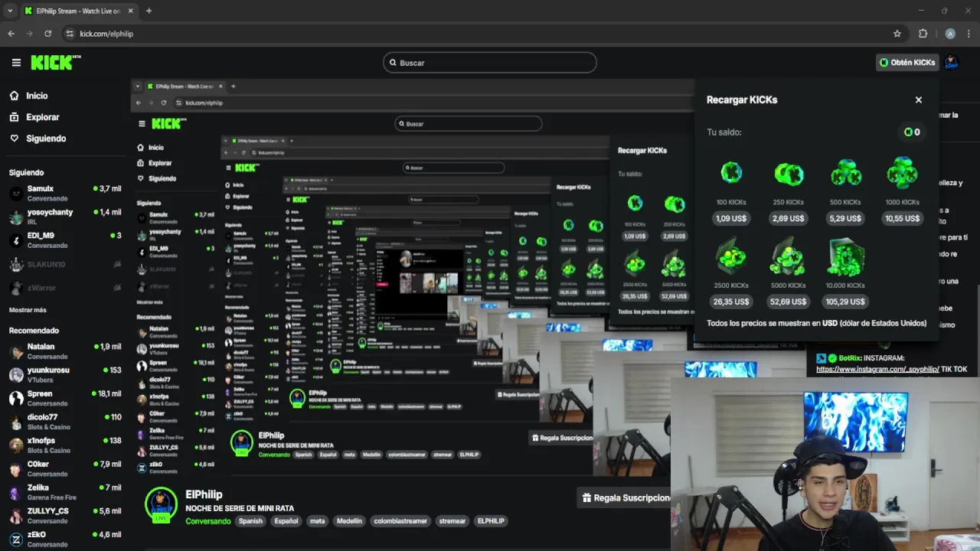Viewport: 980px width, 551px height.
Task: Open Samulx channel in following list
Action: [x=64, y=193]
